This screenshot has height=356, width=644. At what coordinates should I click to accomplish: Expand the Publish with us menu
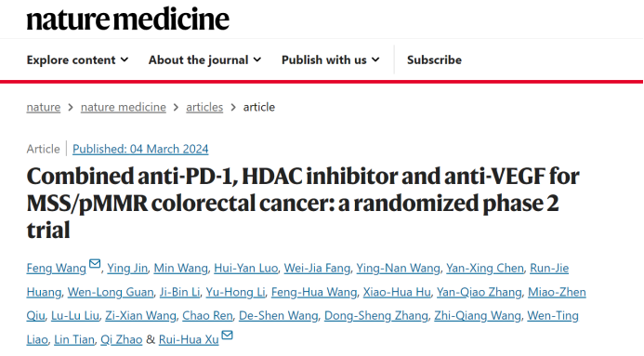click(x=330, y=59)
